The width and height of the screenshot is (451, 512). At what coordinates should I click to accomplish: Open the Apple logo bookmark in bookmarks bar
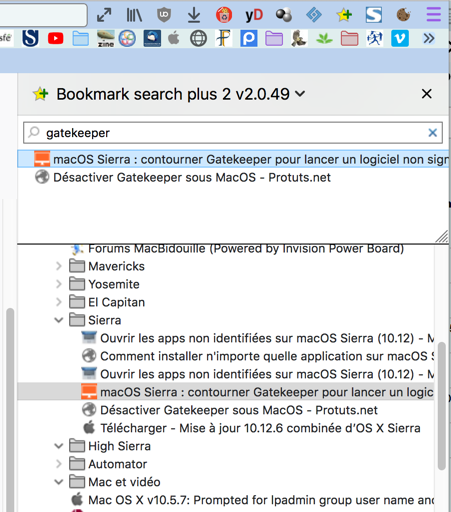173,39
